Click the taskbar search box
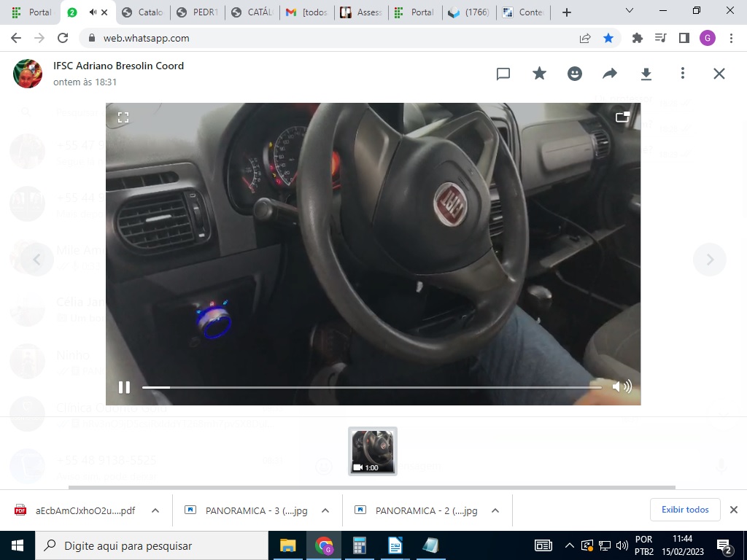The height and width of the screenshot is (560, 747). (152, 545)
